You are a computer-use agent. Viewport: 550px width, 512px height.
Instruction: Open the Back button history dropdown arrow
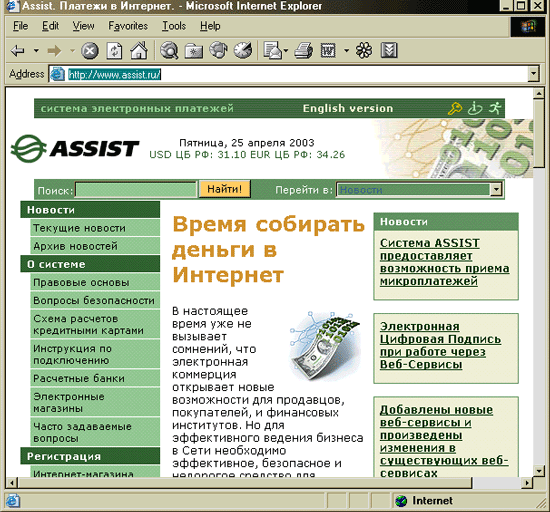pos(36,51)
